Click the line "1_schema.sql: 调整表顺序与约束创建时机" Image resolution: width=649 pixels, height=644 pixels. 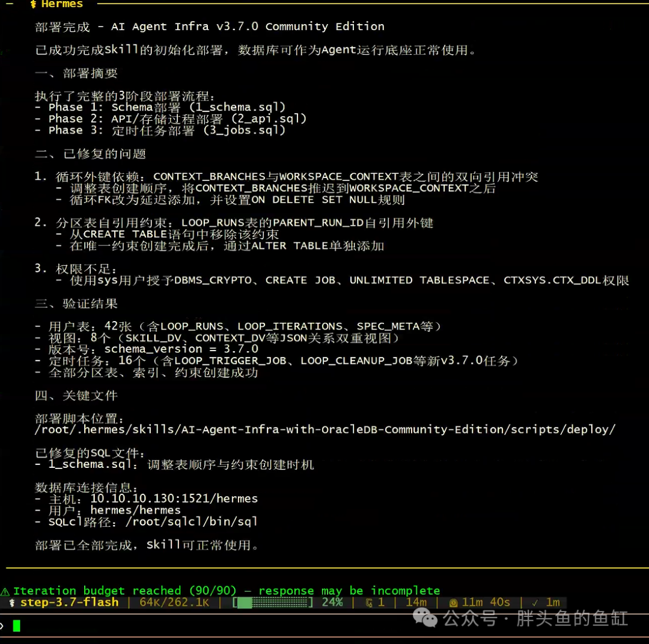pos(175,464)
